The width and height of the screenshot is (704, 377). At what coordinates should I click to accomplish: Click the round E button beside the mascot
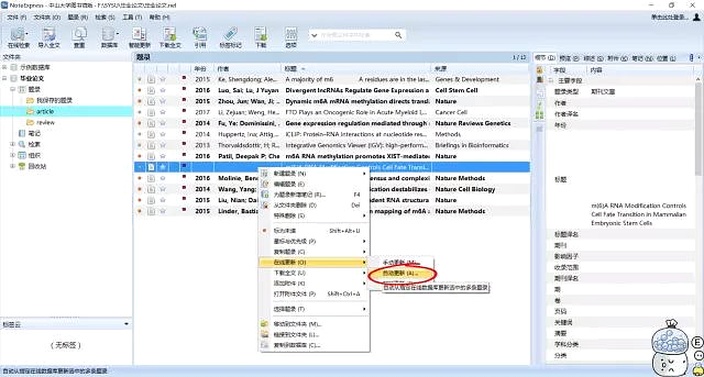click(697, 343)
